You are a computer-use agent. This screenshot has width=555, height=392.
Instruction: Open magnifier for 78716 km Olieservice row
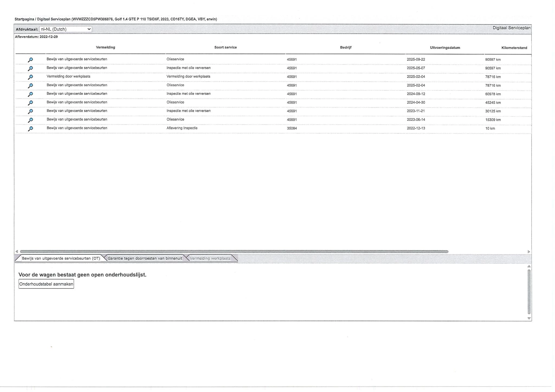coord(30,86)
